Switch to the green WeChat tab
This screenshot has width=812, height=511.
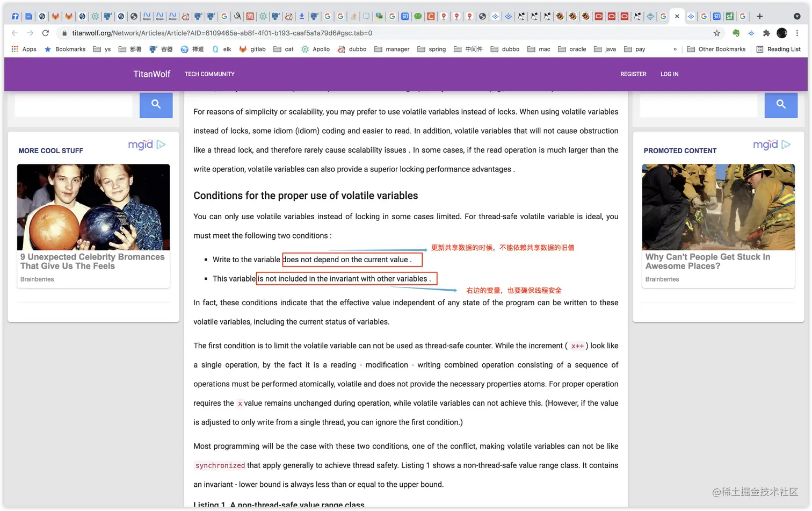[x=418, y=16]
